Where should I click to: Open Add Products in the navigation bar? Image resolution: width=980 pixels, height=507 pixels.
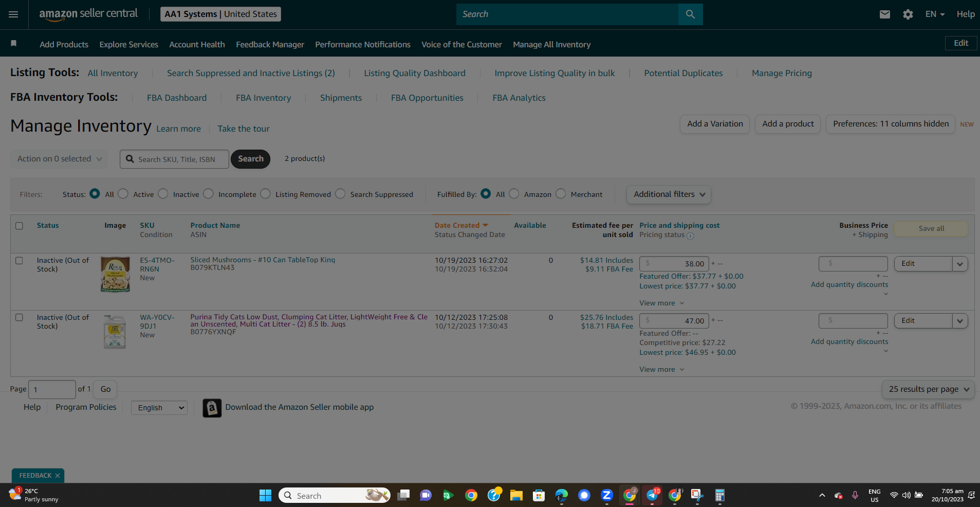click(64, 45)
